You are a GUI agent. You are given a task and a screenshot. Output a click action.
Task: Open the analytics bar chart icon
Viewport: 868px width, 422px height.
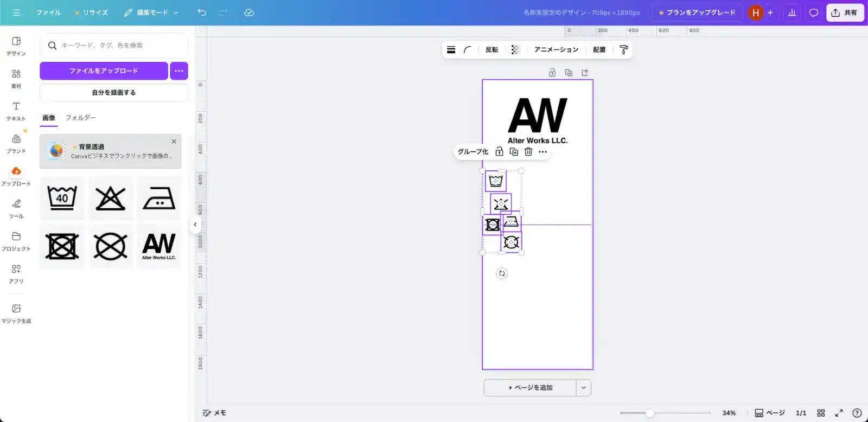[792, 12]
